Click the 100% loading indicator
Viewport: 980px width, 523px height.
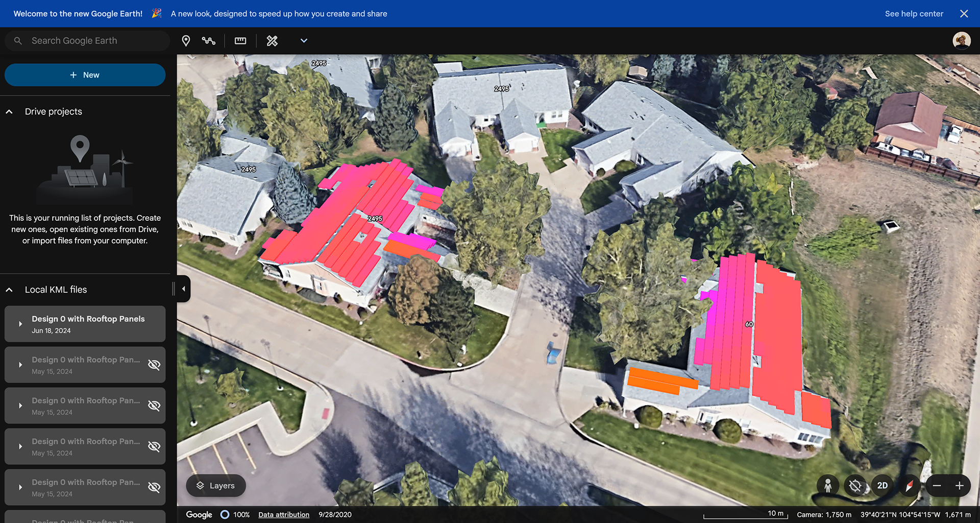(235, 515)
